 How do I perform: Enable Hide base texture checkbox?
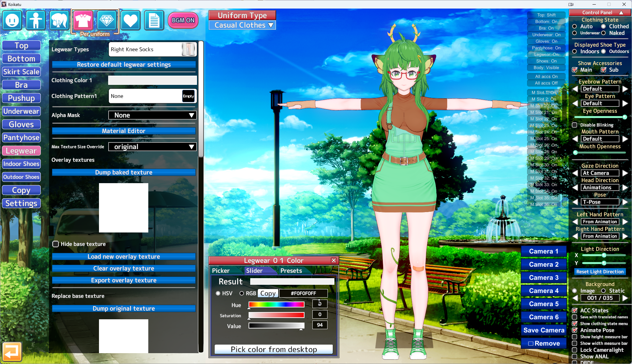click(56, 244)
